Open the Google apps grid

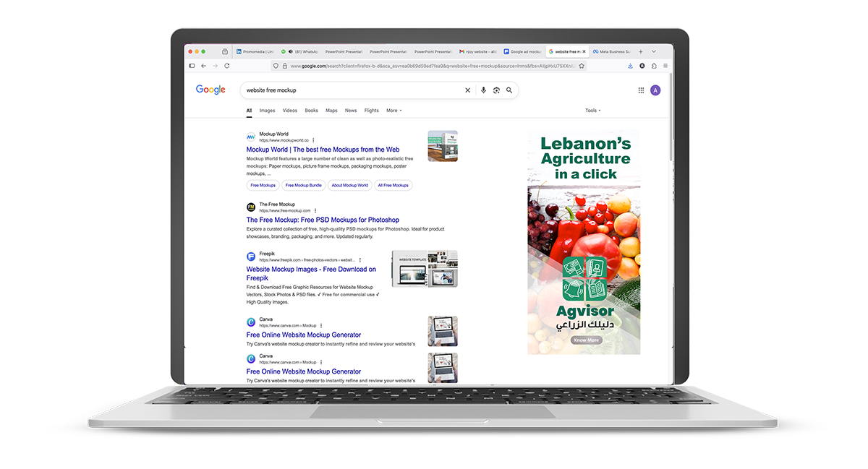[x=641, y=90]
